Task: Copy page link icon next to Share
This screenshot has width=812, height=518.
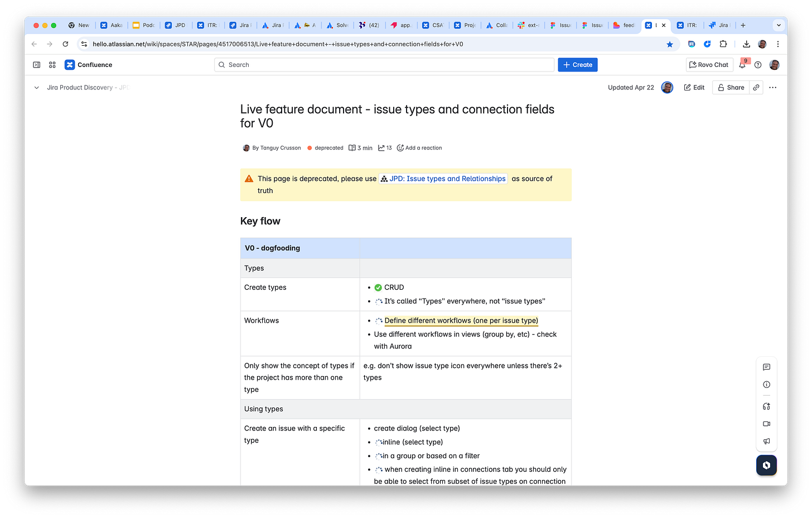Action: (756, 88)
